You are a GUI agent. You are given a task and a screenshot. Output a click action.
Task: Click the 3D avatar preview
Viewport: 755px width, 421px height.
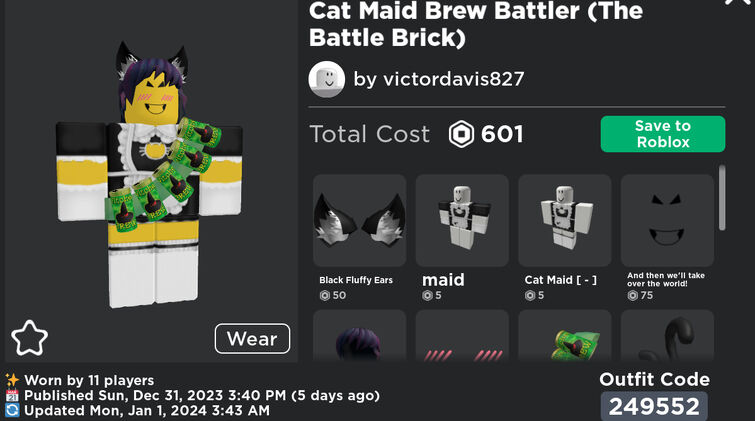[150, 174]
